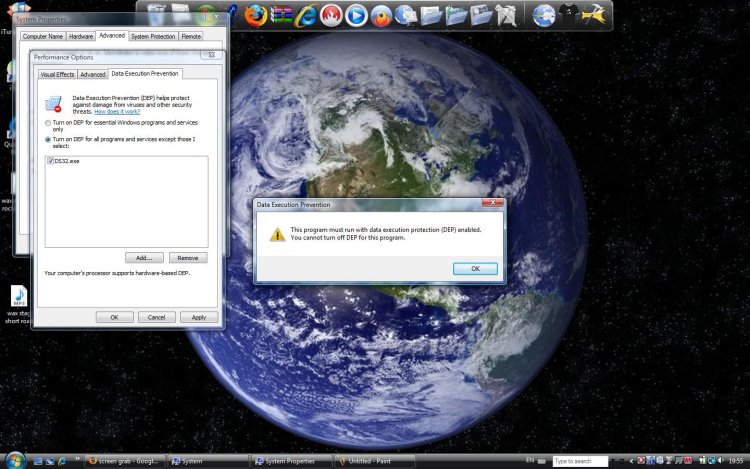Open WinRAR from the dock
The width and height of the screenshot is (750, 469).
[281, 15]
